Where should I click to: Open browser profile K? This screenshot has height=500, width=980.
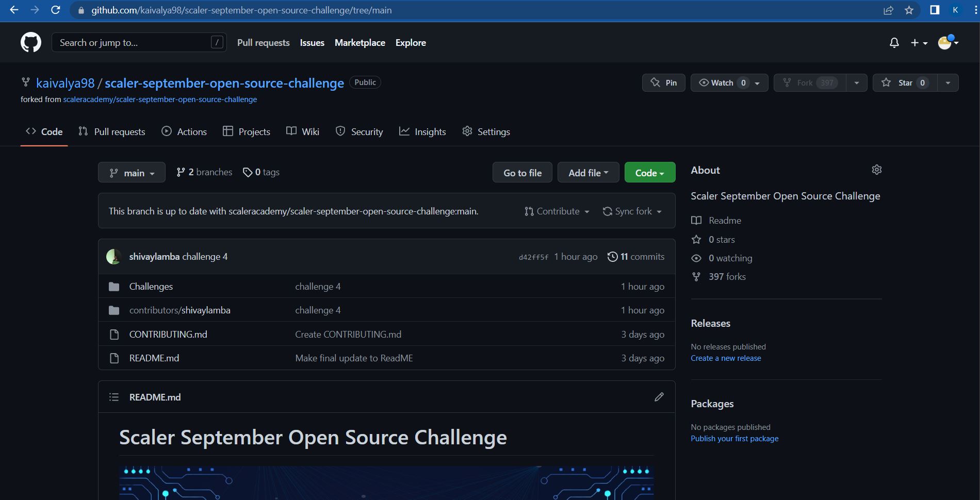pos(955,10)
